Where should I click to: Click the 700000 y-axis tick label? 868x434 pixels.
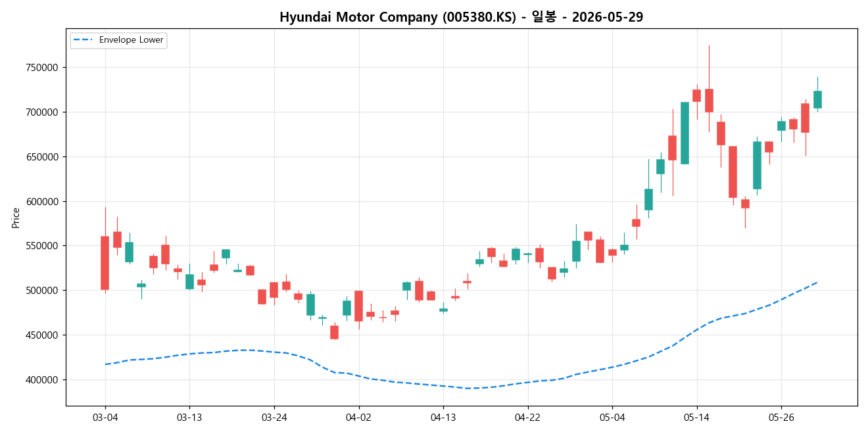point(43,112)
